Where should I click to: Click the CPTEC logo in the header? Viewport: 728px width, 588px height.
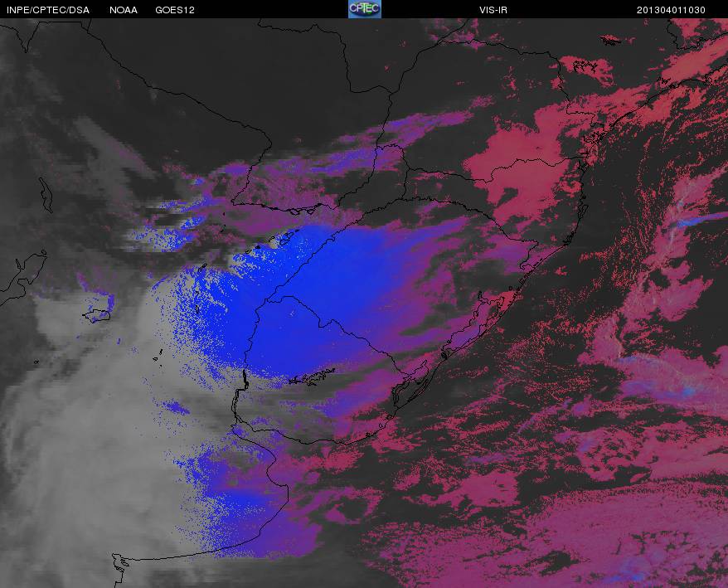pos(365,9)
